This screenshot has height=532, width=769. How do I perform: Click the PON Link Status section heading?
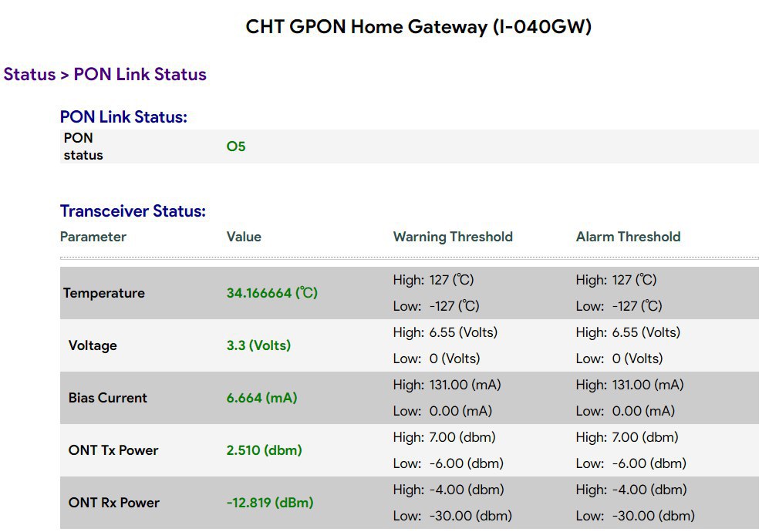coord(123,116)
